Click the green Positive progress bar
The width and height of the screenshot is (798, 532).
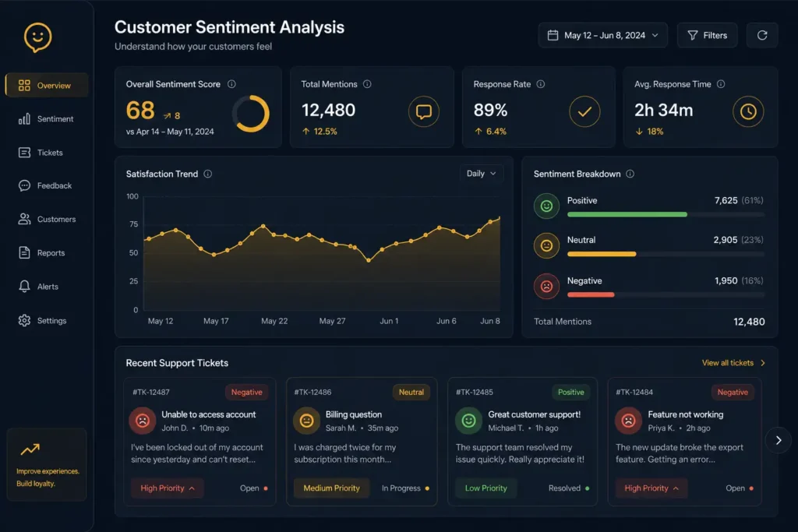(627, 215)
